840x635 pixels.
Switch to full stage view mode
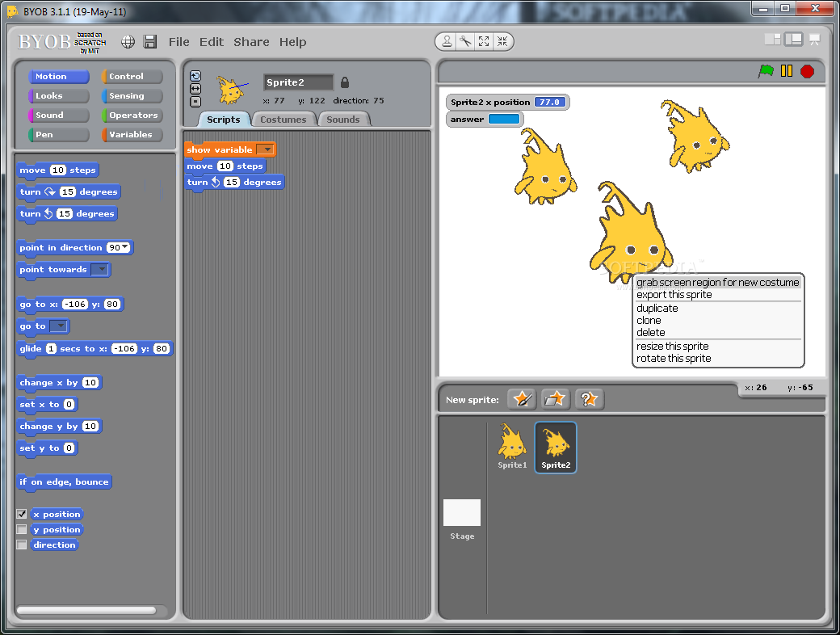tap(793, 39)
